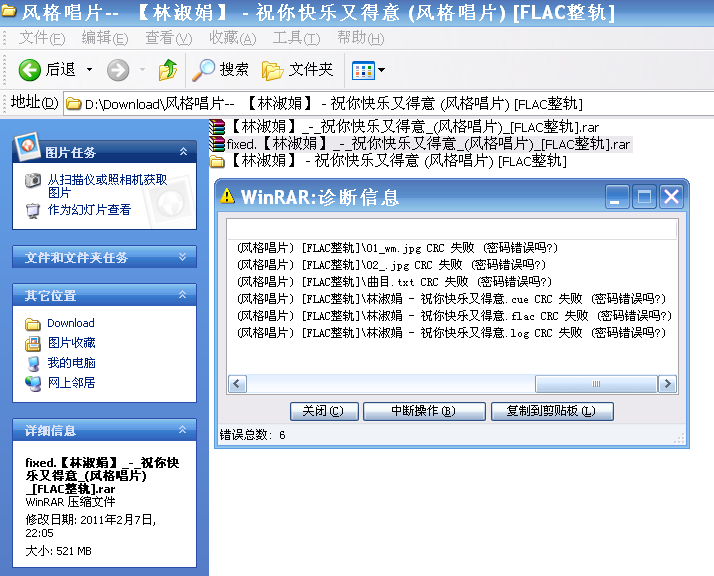Maximize the WinRAR 诊断信息 window

tap(644, 197)
